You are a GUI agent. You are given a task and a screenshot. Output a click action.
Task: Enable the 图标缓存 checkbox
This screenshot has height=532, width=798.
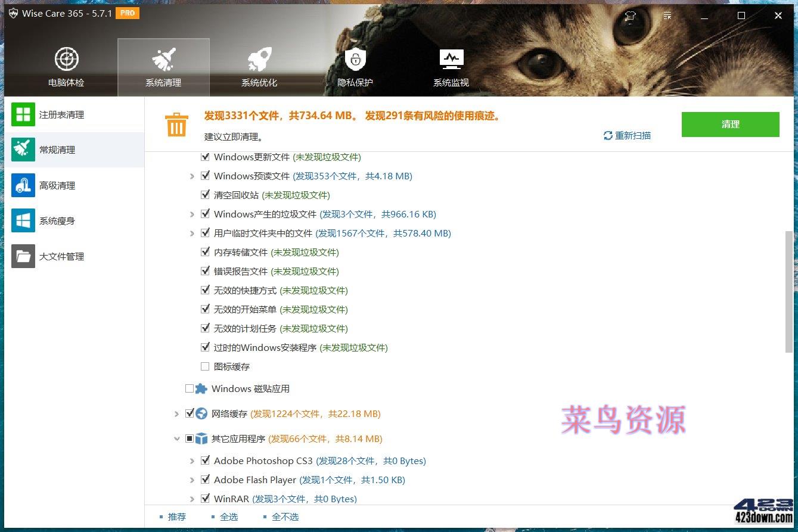tap(205, 366)
